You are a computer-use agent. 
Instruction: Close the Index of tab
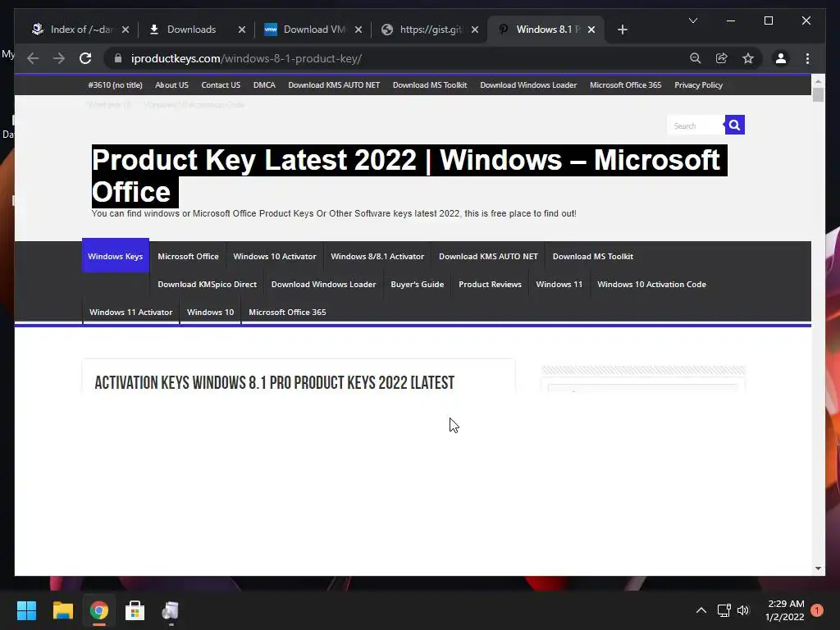[x=126, y=30]
